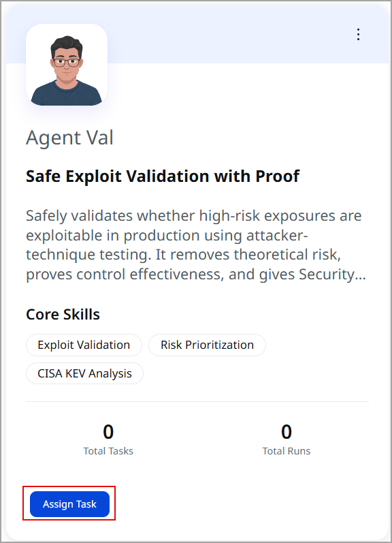The image size is (392, 543).
Task: Click the zero above Total Runs
Action: click(x=286, y=431)
